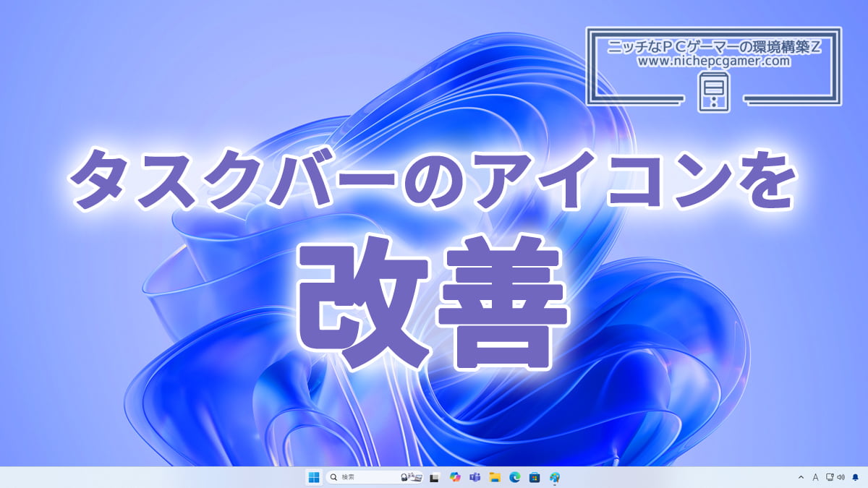The height and width of the screenshot is (488, 868).
Task: Open the Paint palette icon on the taskbar
Action: coord(555,477)
